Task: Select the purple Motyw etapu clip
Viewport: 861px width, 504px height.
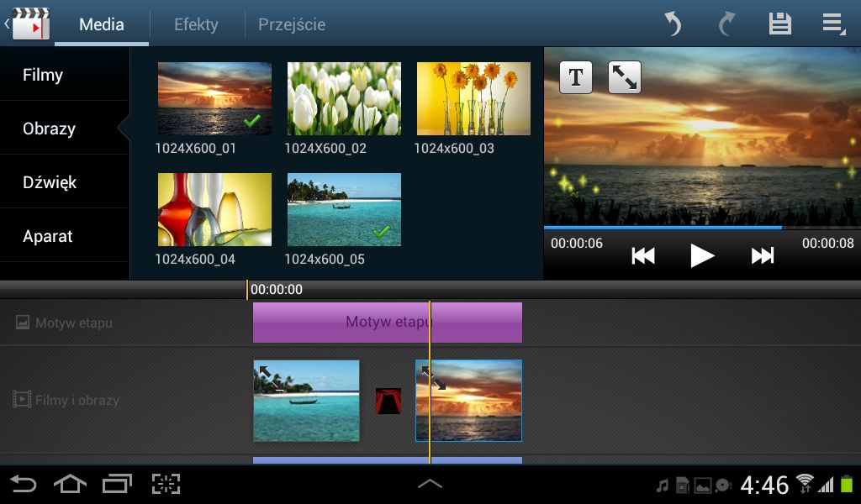Action: 388,323
